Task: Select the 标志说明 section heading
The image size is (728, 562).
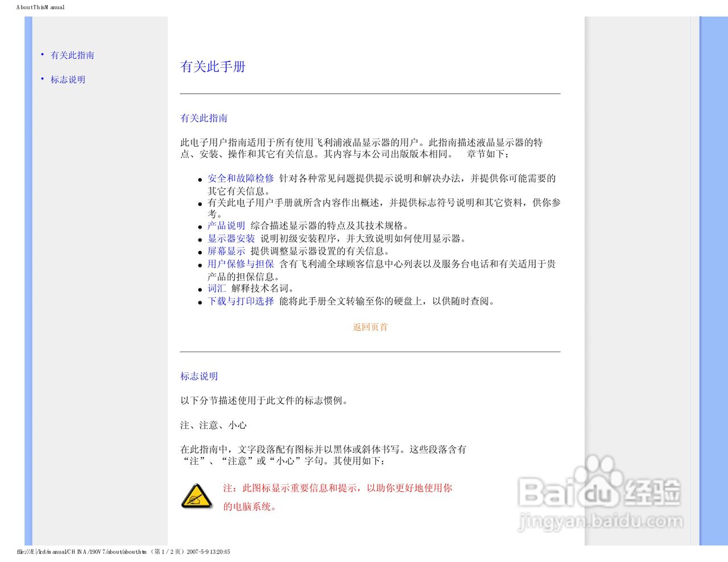Action: coord(199,376)
